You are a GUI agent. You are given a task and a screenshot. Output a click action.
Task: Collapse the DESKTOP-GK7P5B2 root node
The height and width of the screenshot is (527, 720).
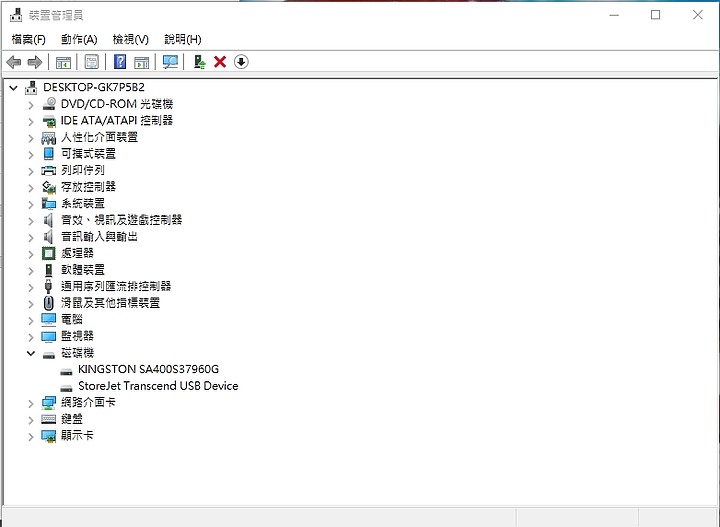(14, 87)
